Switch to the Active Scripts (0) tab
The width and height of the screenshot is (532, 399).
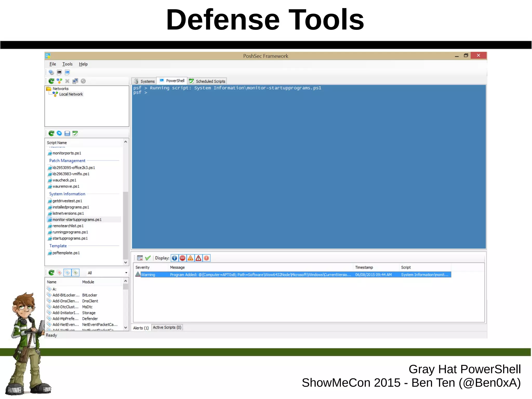coord(167,327)
